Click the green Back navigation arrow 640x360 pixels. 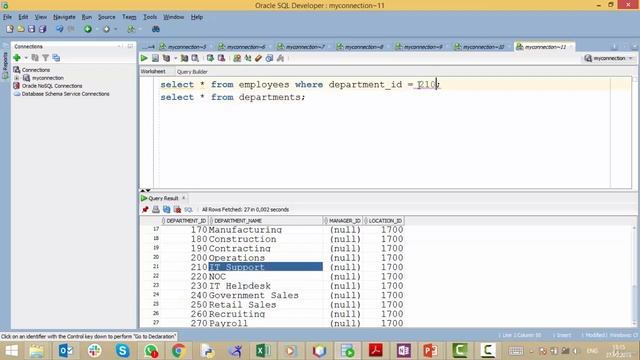(87, 29)
